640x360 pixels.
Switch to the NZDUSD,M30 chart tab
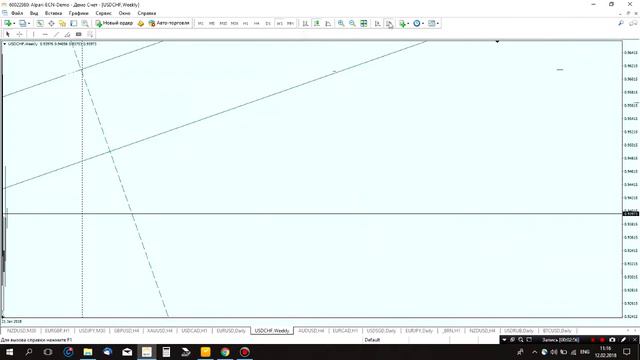(22, 331)
